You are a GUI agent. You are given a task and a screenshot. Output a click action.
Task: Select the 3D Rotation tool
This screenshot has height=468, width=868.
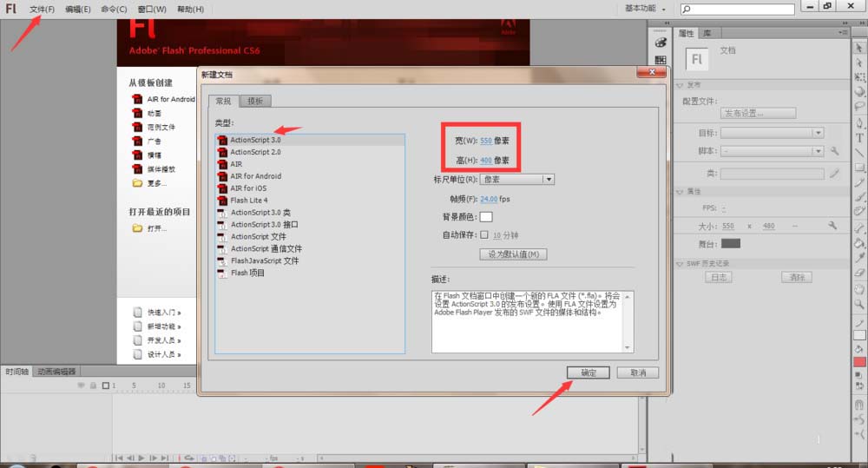859,91
